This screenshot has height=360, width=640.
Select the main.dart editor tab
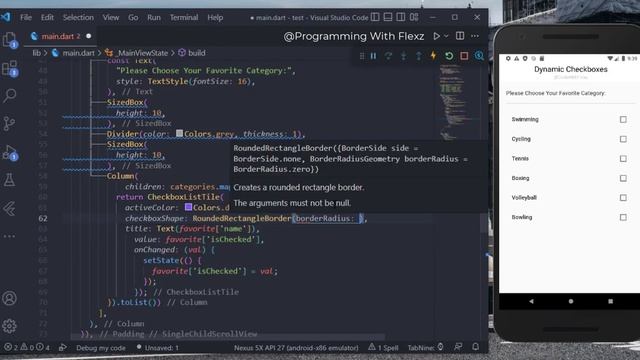[x=60, y=36]
